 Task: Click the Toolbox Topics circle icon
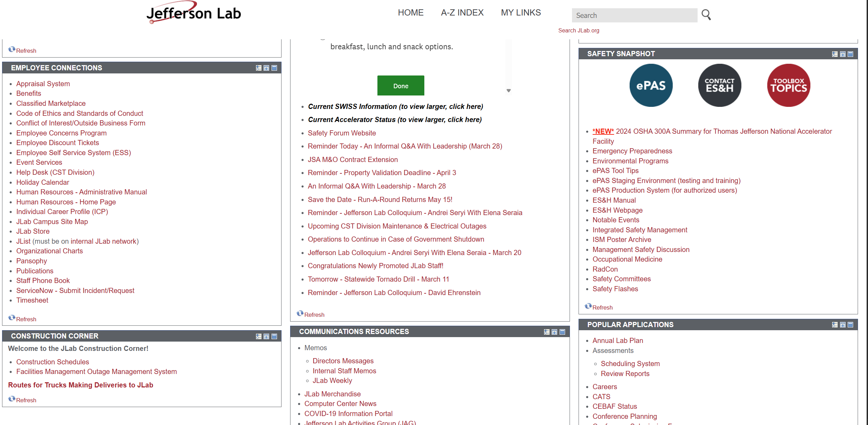pos(789,85)
